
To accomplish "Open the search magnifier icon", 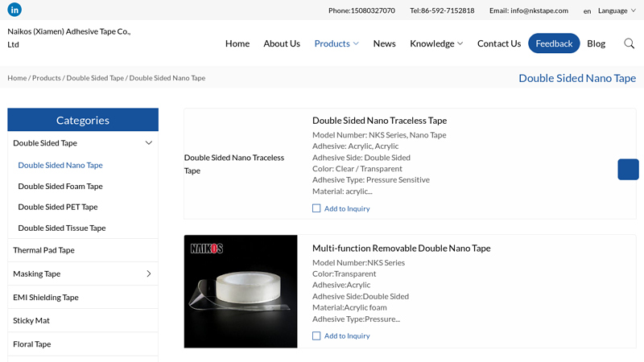I will point(629,43).
